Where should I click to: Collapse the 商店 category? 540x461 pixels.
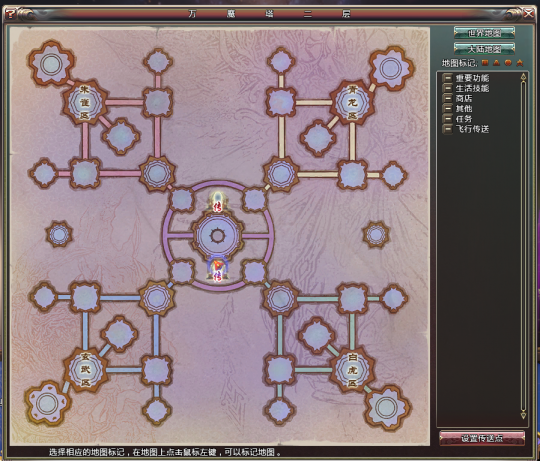point(447,98)
